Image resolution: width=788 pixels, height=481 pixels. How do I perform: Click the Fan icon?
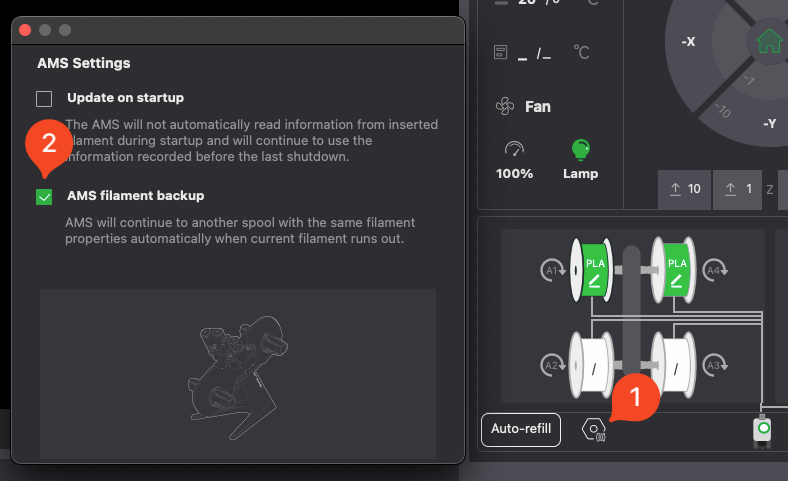(505, 106)
